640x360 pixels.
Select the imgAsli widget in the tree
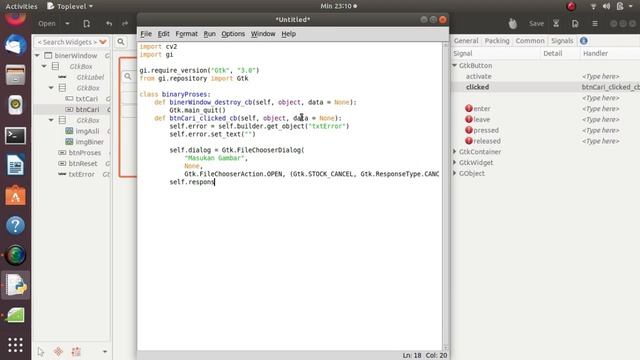click(87, 131)
